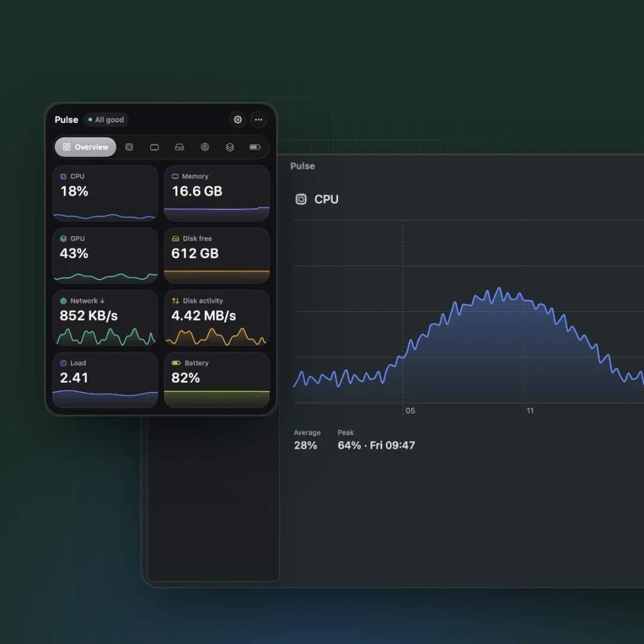Click the All good status badge

coord(106,119)
